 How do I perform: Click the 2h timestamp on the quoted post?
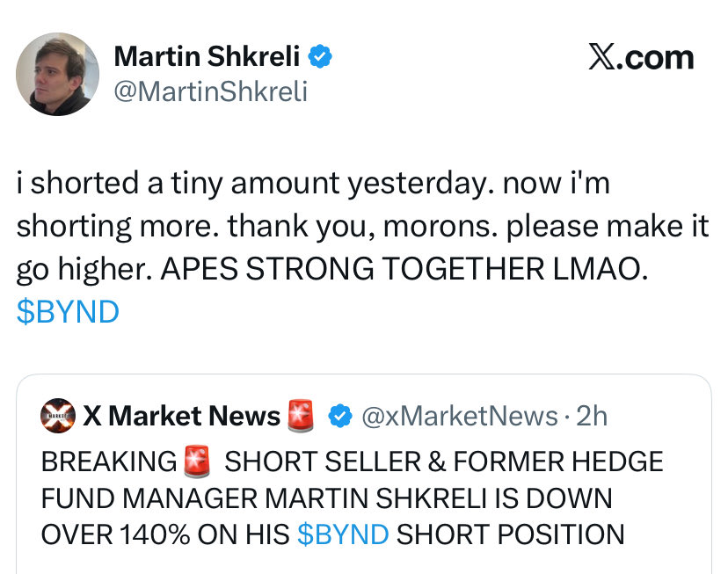[x=591, y=416]
